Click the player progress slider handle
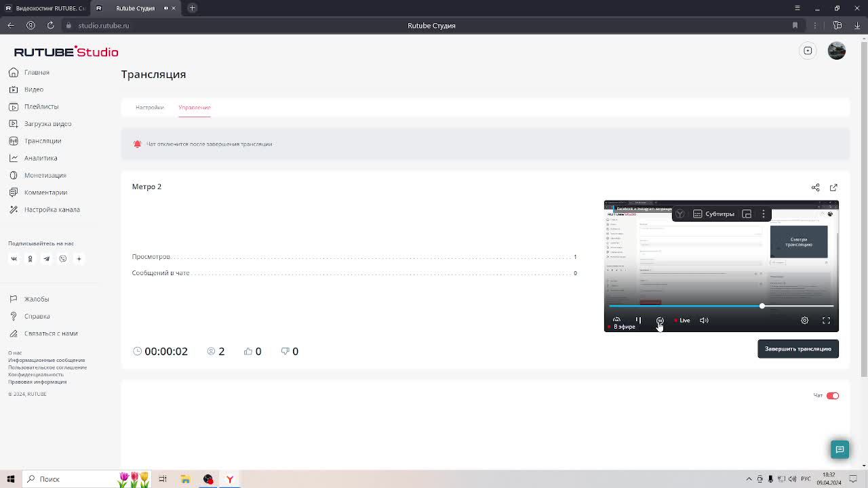868x488 pixels. click(762, 306)
